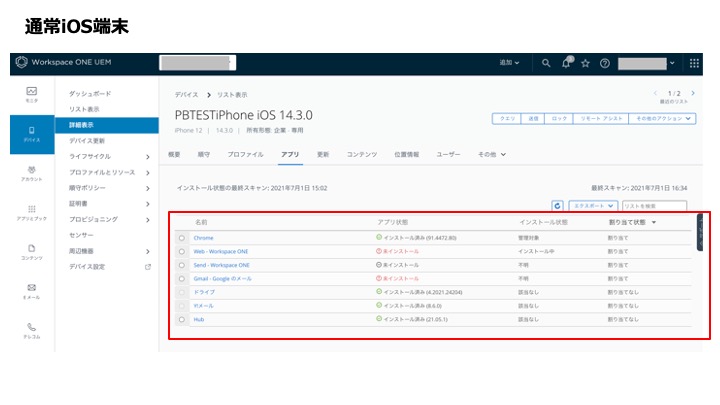
Task: Select the radio button for Chrome
Action: (x=182, y=238)
